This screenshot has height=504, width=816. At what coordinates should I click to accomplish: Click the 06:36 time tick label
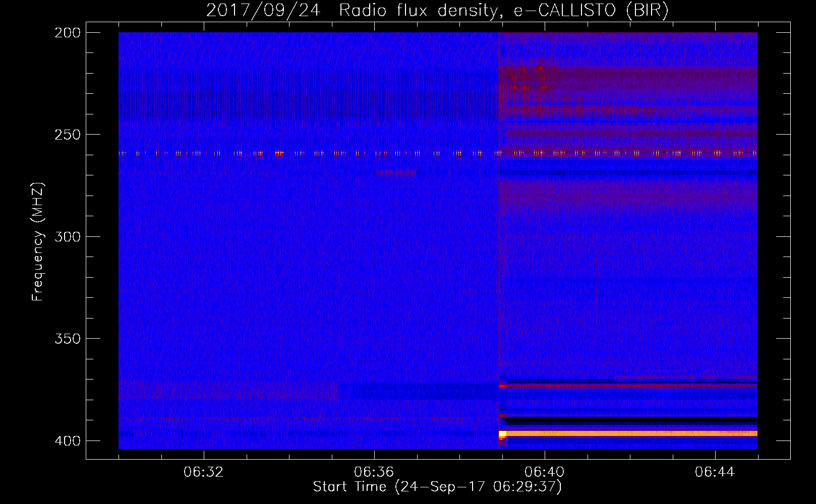pyautogui.click(x=374, y=472)
